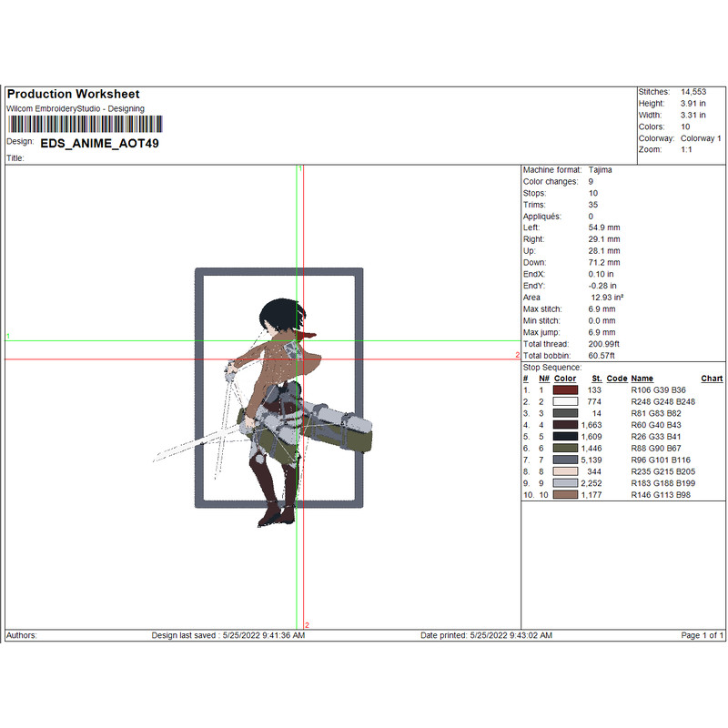728x728 pixels.
Task: Pick the olive green swatch in row 6
Action: click(565, 448)
